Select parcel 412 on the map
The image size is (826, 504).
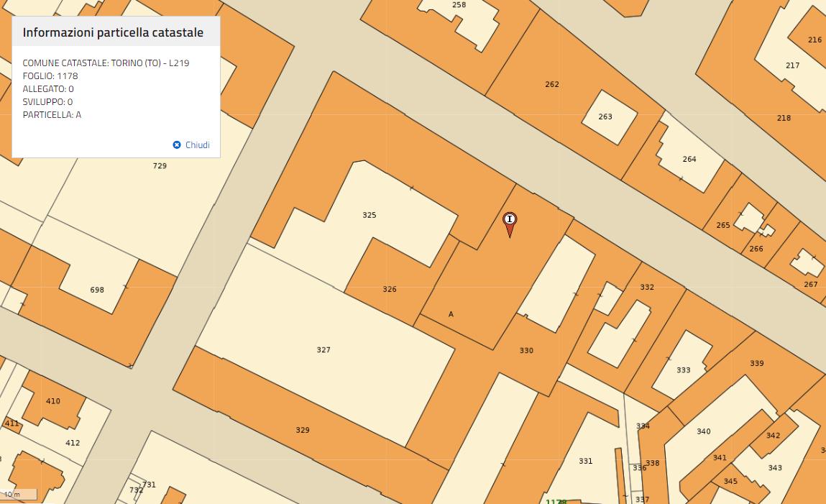click(x=73, y=443)
